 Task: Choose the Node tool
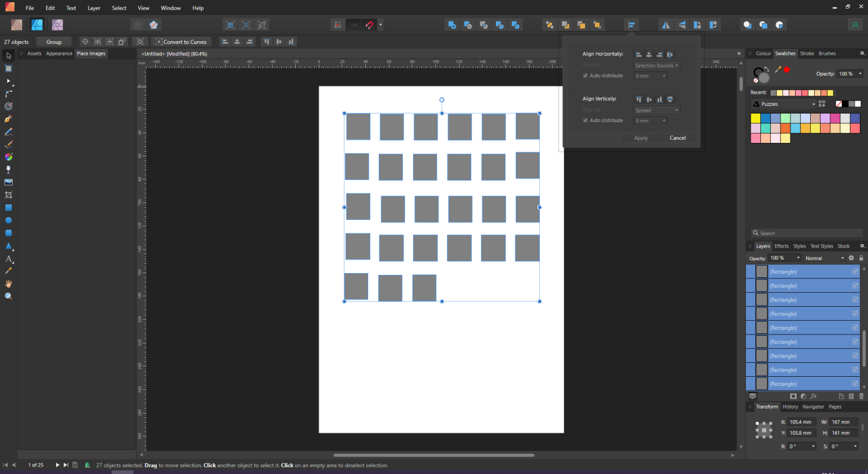point(8,81)
